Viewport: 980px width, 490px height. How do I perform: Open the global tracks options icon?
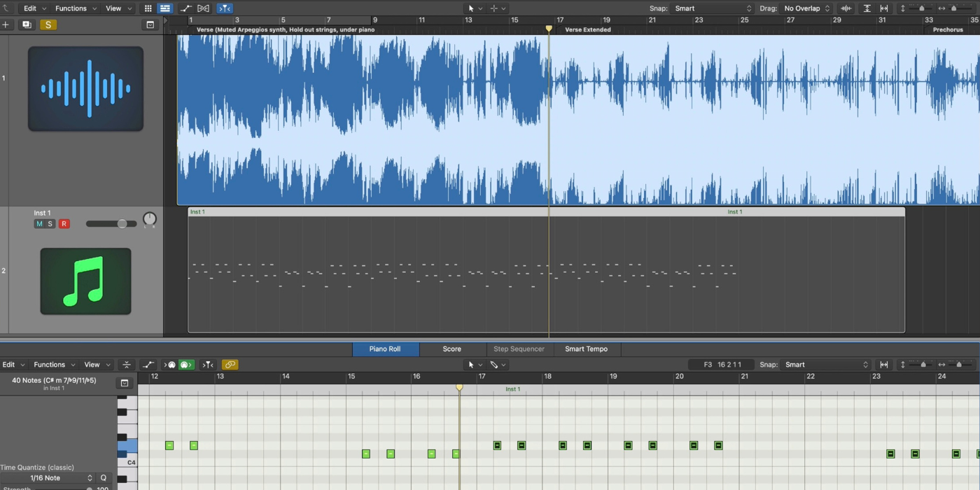[150, 24]
